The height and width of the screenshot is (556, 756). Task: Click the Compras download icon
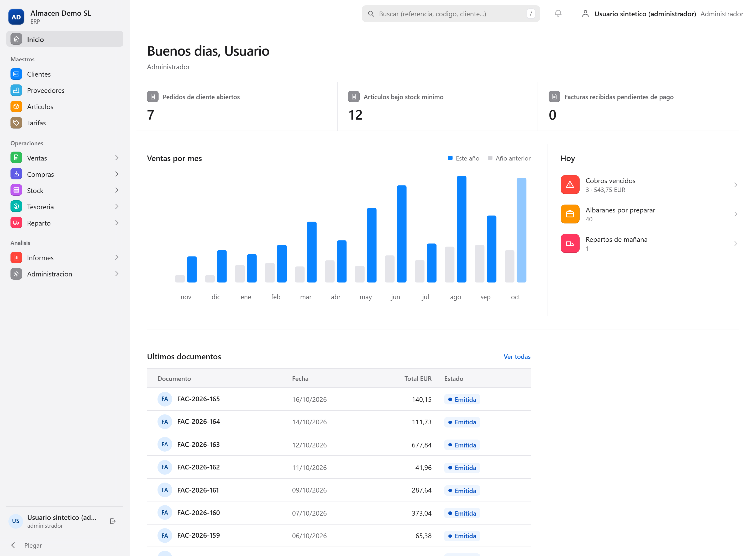point(16,174)
